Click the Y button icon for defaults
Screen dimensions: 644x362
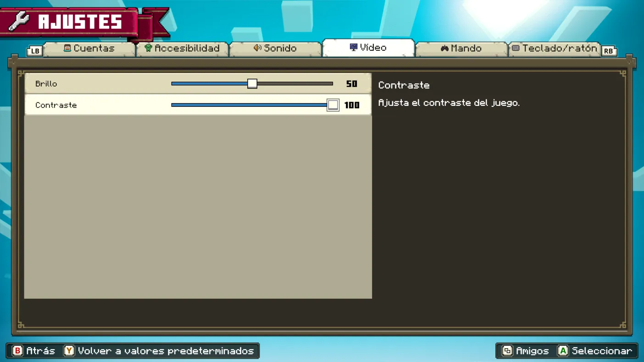69,351
